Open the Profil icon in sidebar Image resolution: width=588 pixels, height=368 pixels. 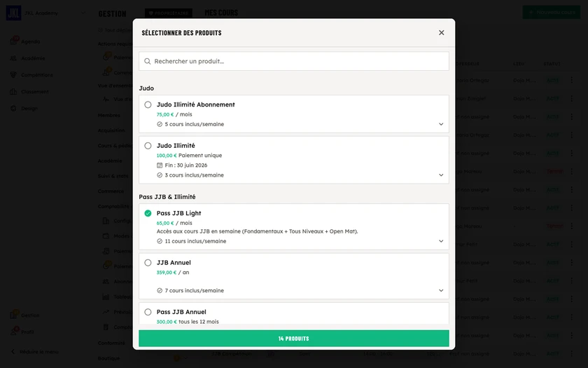tap(13, 332)
